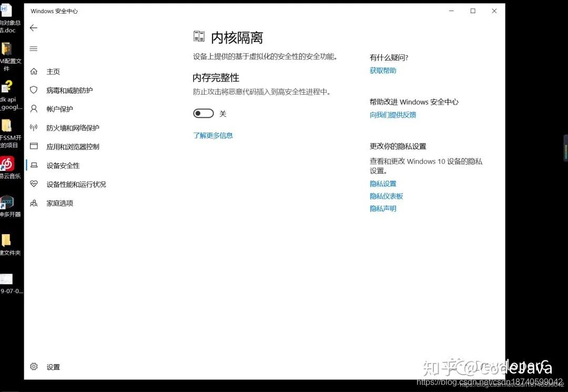Select the 病毒和威胁防护 shield icon
The height and width of the screenshot is (392, 568).
tap(34, 90)
